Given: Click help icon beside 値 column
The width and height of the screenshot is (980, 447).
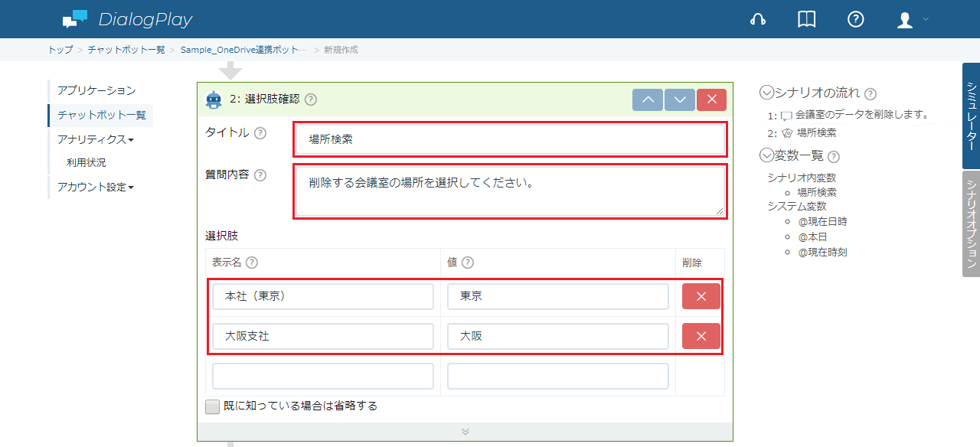Looking at the screenshot, I should tap(468, 263).
